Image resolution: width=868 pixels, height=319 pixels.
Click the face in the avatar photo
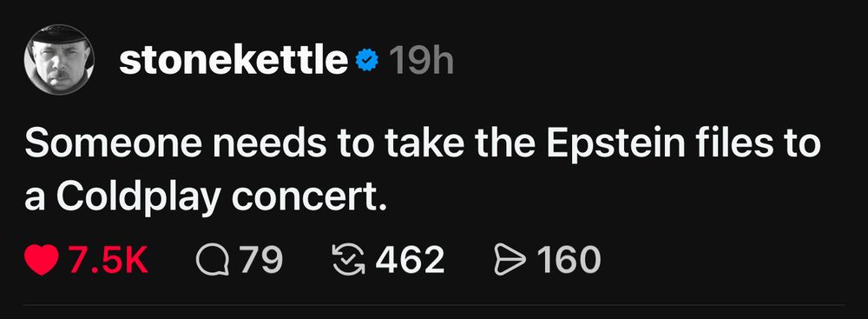click(56, 67)
